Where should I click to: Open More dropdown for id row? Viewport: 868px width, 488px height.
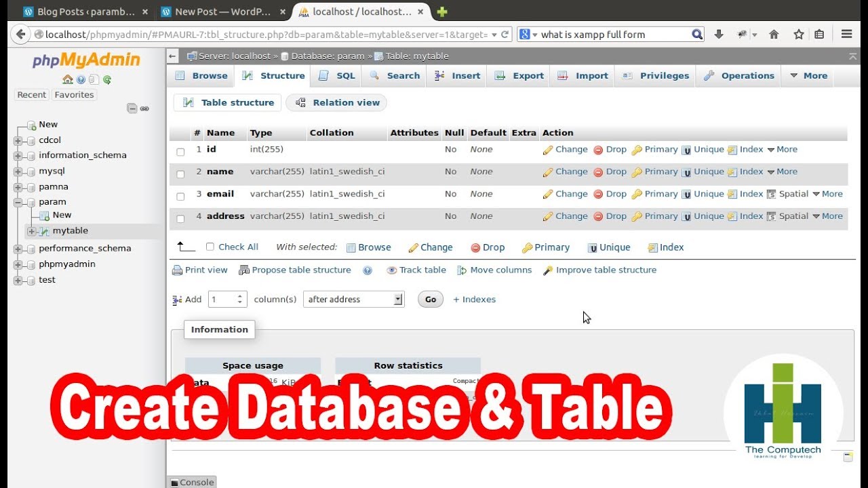click(x=782, y=150)
